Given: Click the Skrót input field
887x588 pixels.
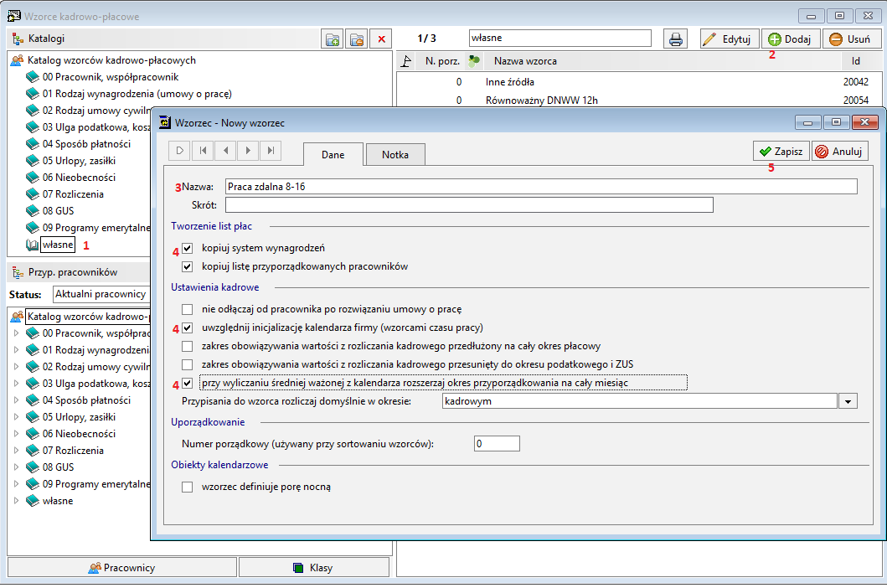Looking at the screenshot, I should click(469, 205).
